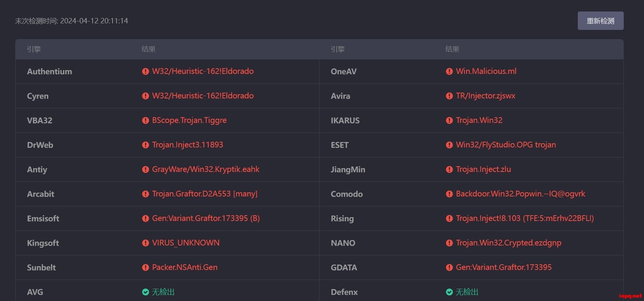Image resolution: width=644 pixels, height=301 pixels.
Task: Click the red alert icon beside Cyren's W32/Heuristic-162!Eldorado
Action: [145, 96]
